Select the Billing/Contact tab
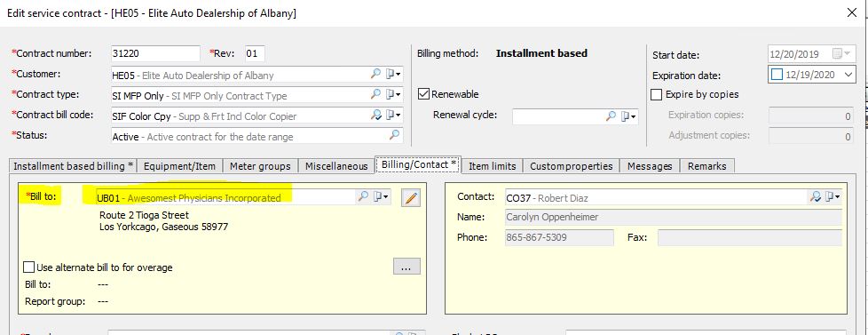This screenshot has width=868, height=335. tap(419, 164)
